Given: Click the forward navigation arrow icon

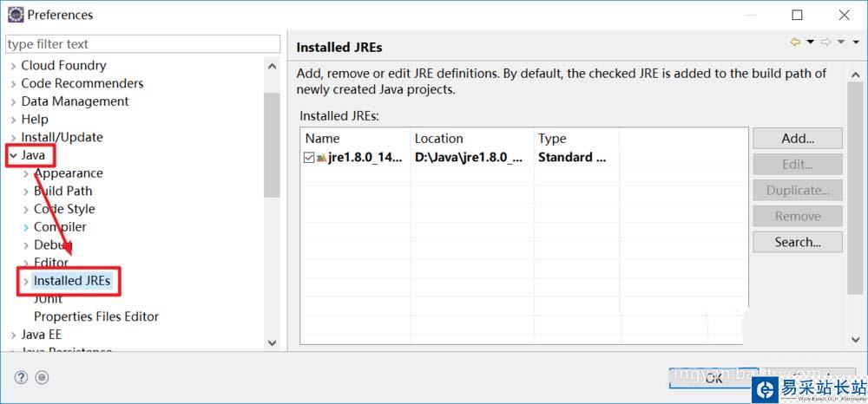Looking at the screenshot, I should coord(825,42).
